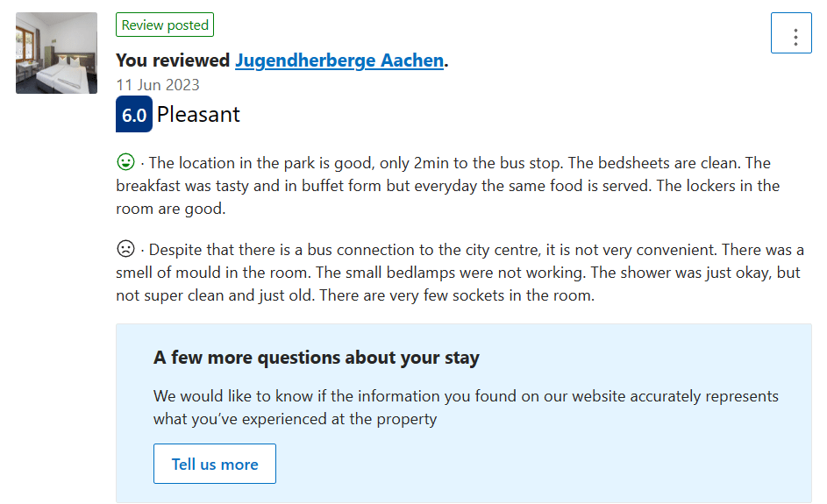
Task: Click the Pleasant review title
Action: pyautogui.click(x=198, y=115)
